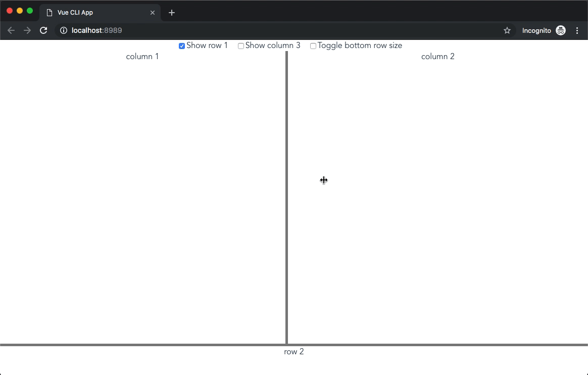Viewport: 588px width, 375px height.
Task: Close the Vue CLI App tab
Action: [x=153, y=13]
